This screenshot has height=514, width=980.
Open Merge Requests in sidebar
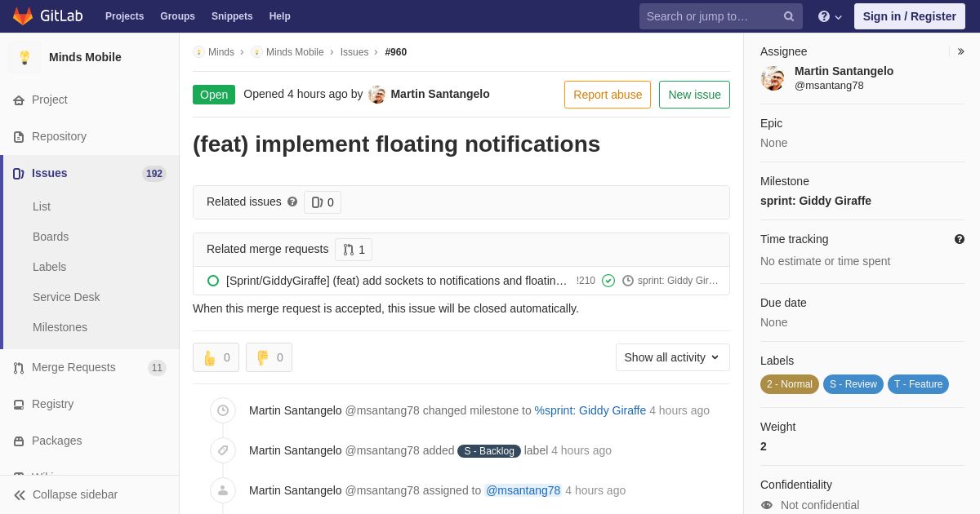[73, 367]
